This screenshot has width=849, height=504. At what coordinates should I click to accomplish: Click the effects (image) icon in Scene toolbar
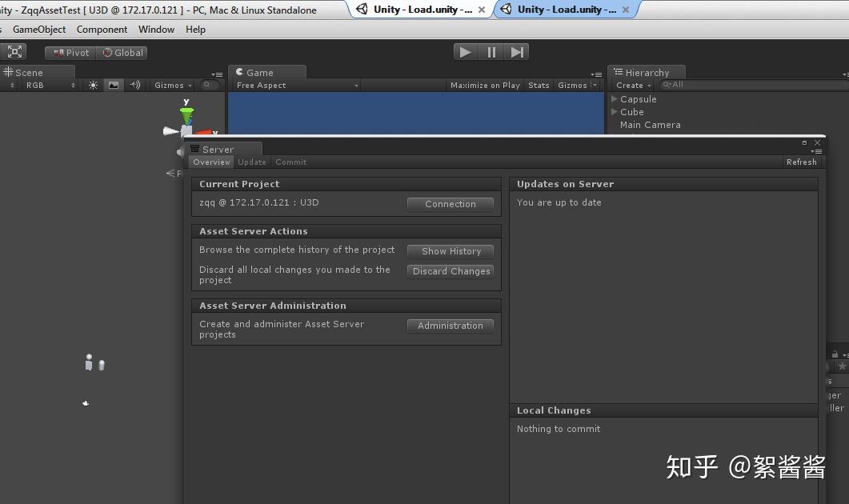(x=113, y=84)
